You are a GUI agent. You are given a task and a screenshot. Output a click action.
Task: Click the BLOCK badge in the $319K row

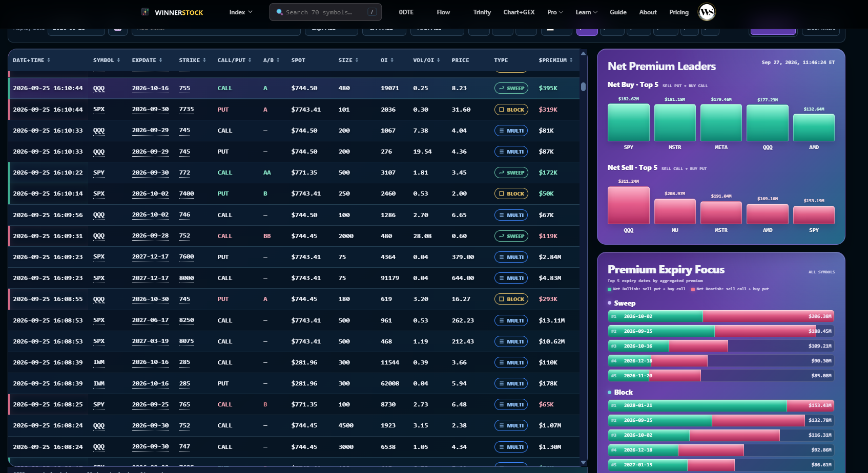511,110
